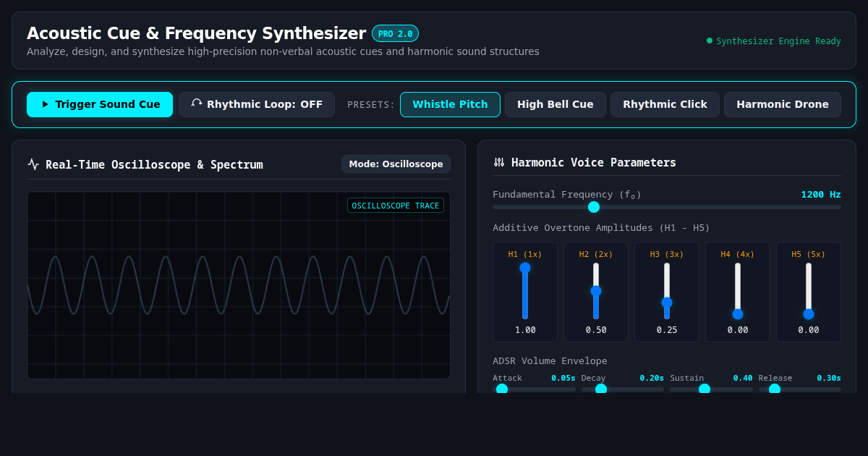868x456 pixels.
Task: Adjust the Decay envelope slider
Action: pyautogui.click(x=623, y=389)
